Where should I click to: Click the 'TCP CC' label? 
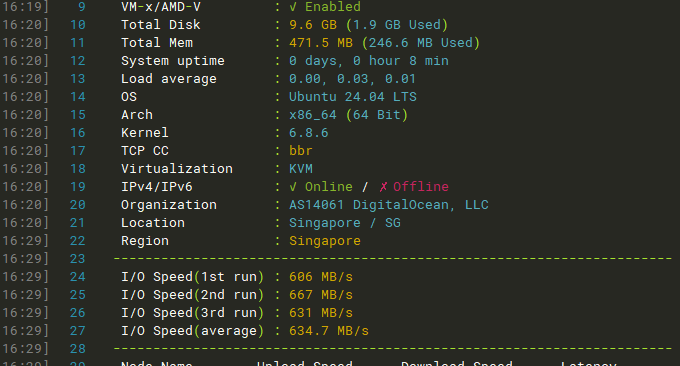145,150
